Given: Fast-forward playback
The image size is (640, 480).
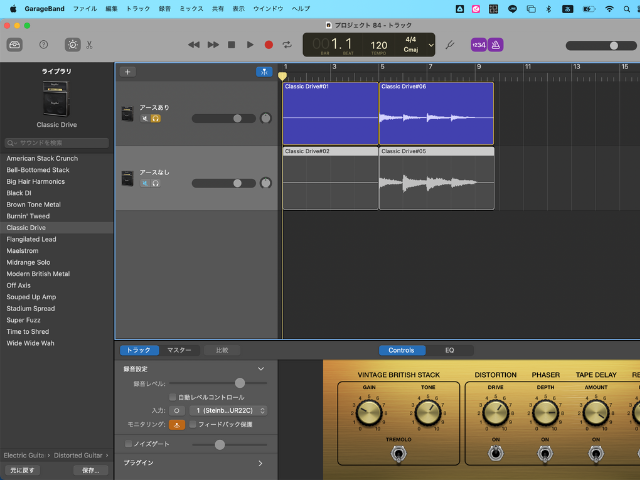Looking at the screenshot, I should (x=213, y=44).
